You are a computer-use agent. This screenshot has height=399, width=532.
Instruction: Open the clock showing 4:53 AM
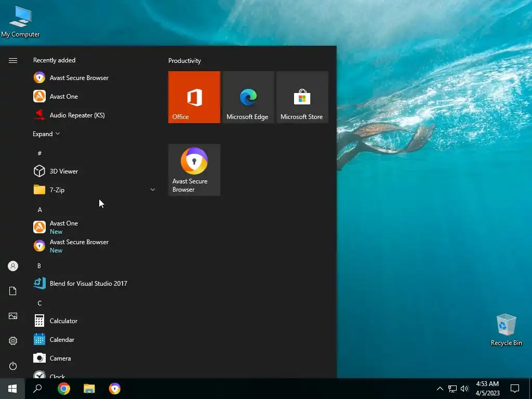coord(487,389)
